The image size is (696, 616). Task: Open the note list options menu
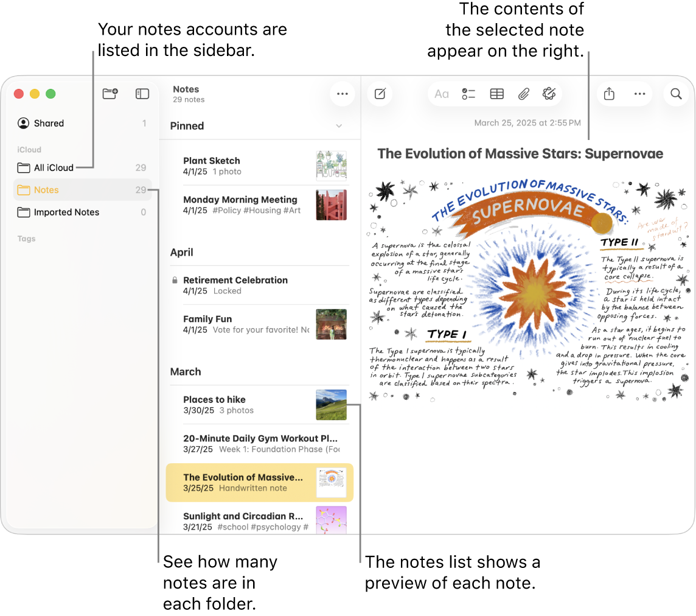click(x=342, y=94)
